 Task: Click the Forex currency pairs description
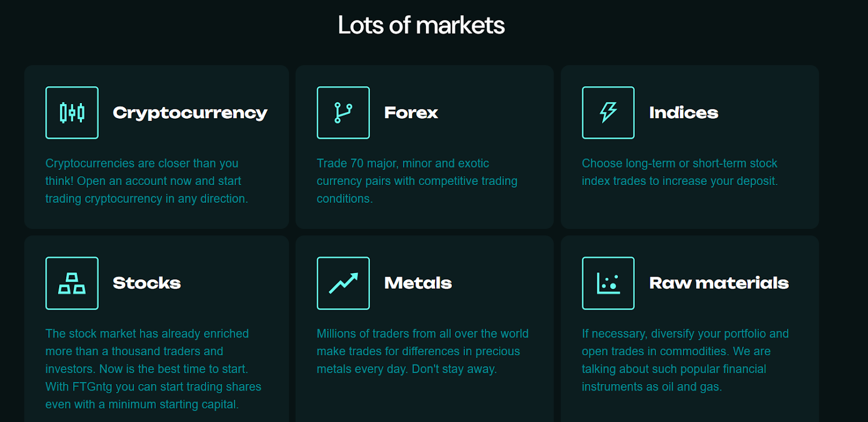pyautogui.click(x=417, y=181)
